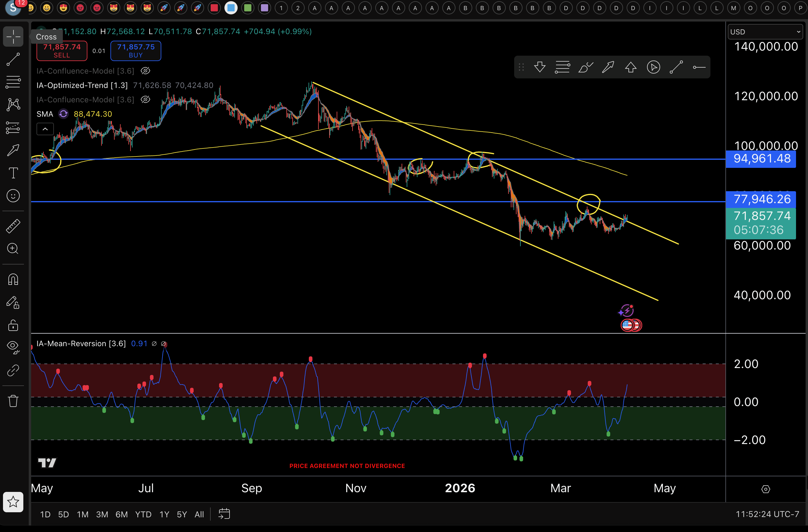The image size is (808, 532).
Task: Click the Zoom In tool
Action: click(x=13, y=249)
